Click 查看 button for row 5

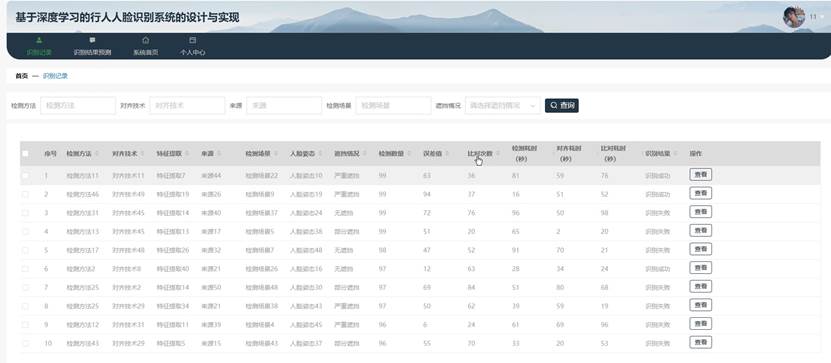(701, 249)
